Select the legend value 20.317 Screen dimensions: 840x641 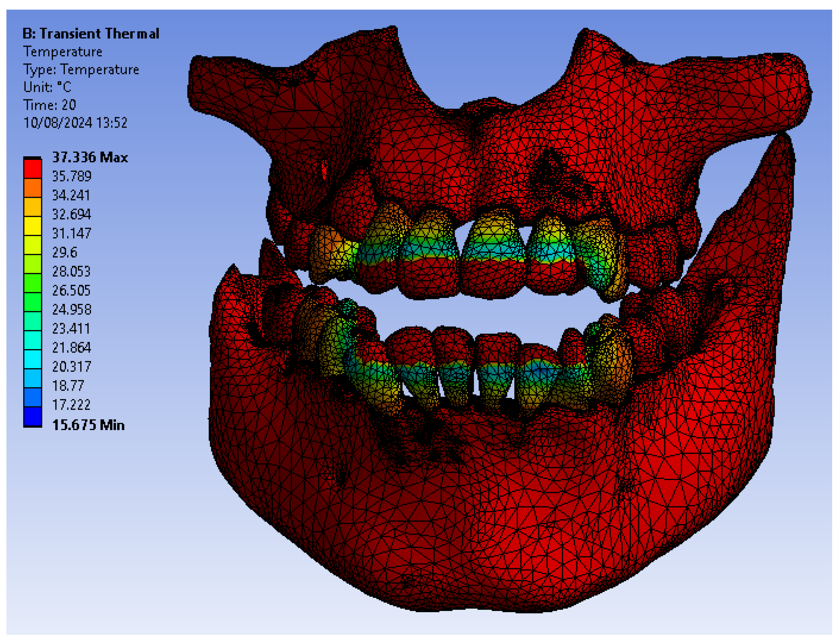click(x=72, y=367)
